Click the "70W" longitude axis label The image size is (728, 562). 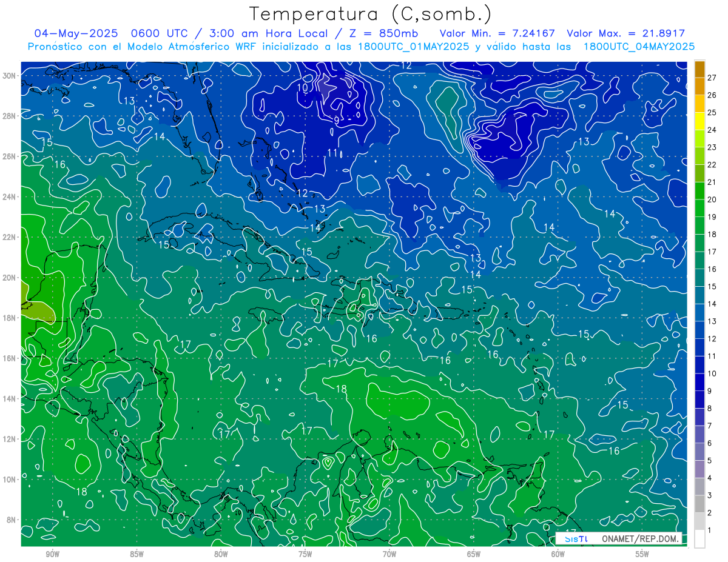[389, 554]
